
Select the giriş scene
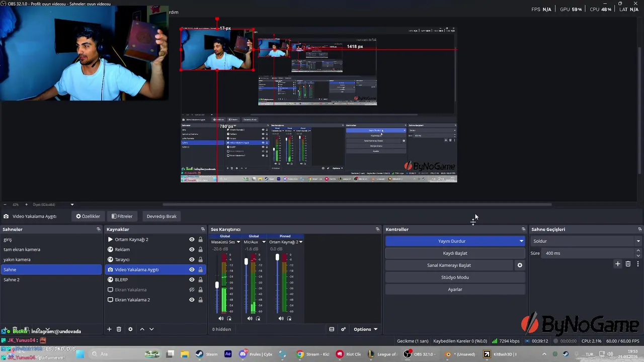[51, 240]
